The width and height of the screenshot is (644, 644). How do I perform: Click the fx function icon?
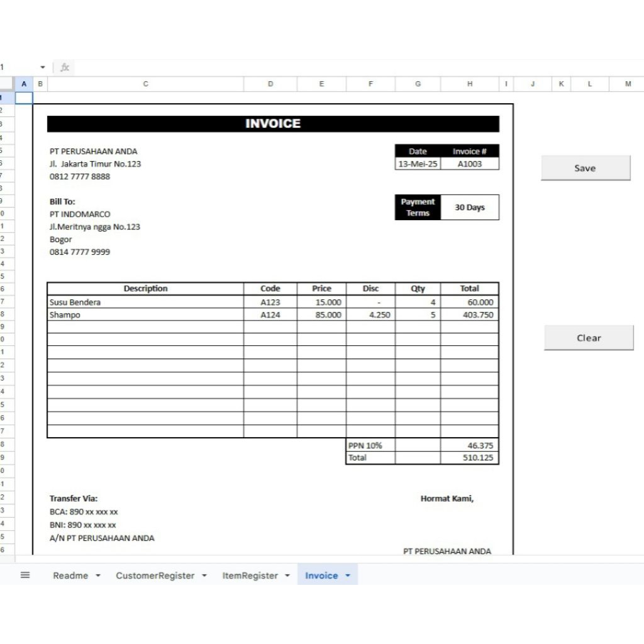point(64,67)
